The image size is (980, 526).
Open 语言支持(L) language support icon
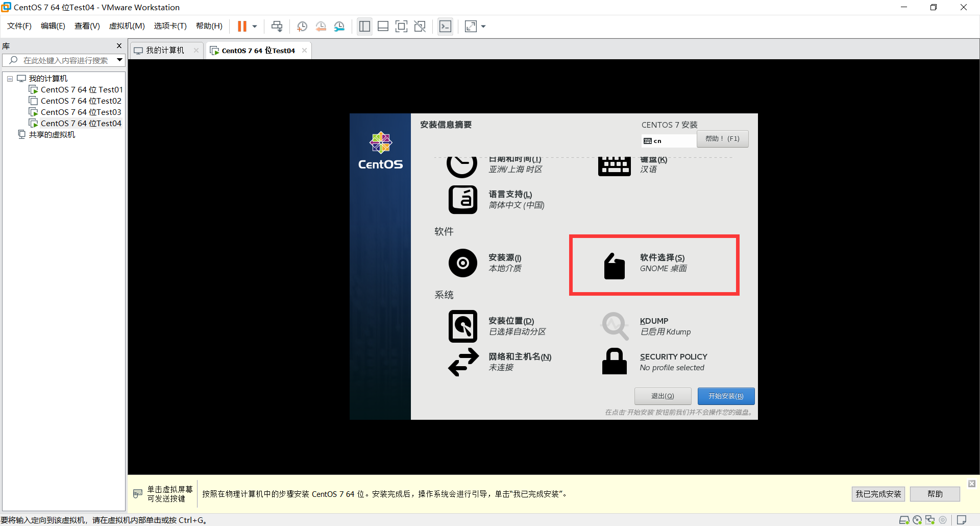click(x=463, y=200)
